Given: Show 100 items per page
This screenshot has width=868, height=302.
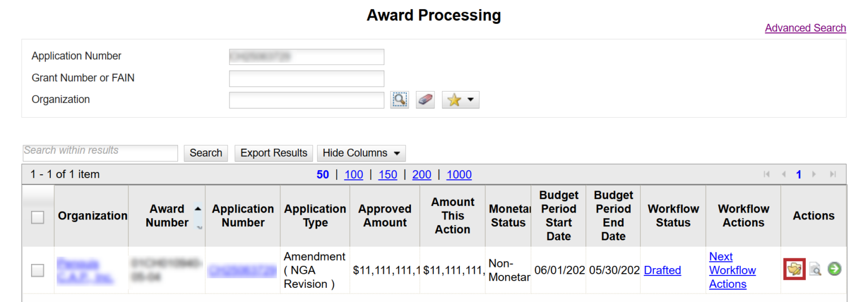Looking at the screenshot, I should coord(353,175).
